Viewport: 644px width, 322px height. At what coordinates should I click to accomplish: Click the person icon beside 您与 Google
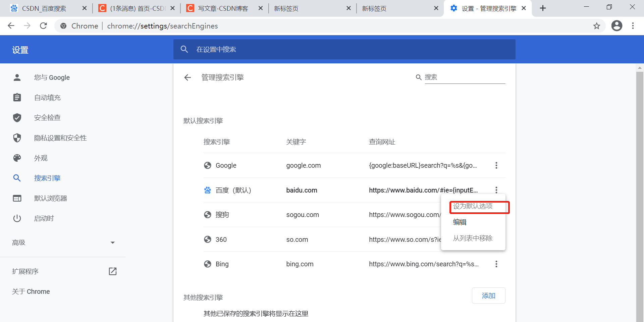coord(17,77)
